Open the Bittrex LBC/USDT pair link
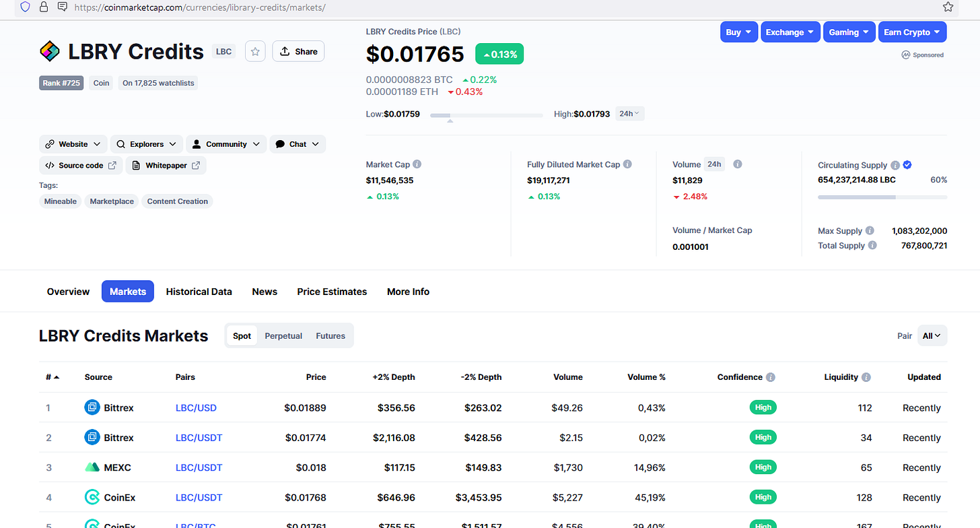Image resolution: width=980 pixels, height=528 pixels. point(199,438)
